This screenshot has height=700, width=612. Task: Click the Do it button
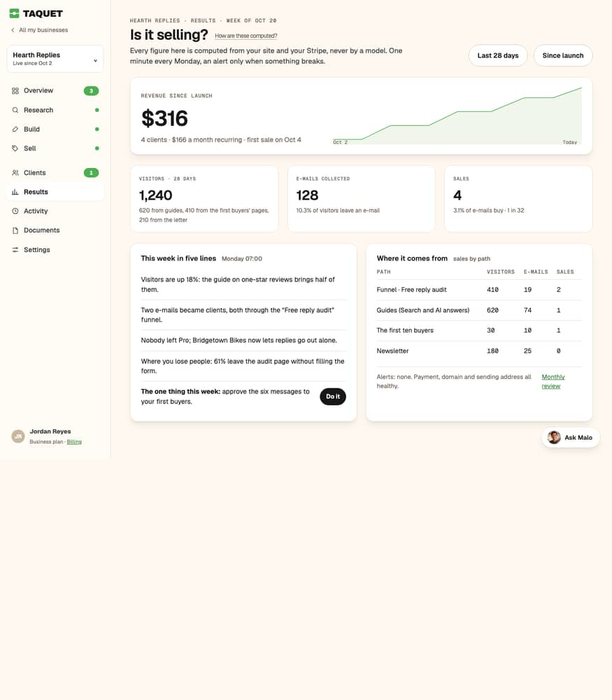(333, 396)
